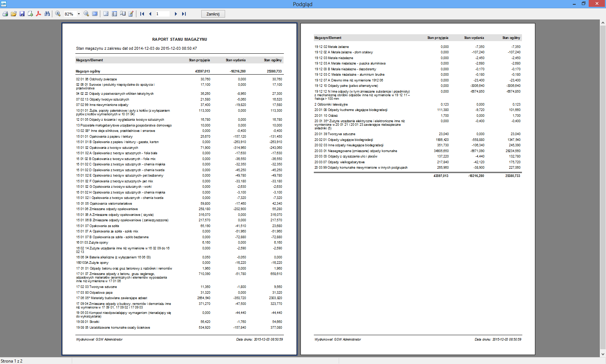Image resolution: width=606 pixels, height=364 pixels.
Task: Open a saved report file
Action: click(14, 14)
